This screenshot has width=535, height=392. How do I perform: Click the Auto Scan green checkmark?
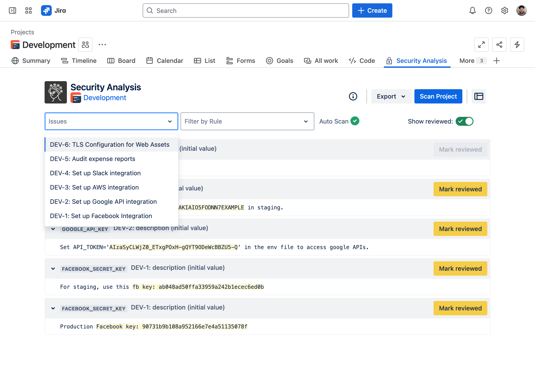355,121
